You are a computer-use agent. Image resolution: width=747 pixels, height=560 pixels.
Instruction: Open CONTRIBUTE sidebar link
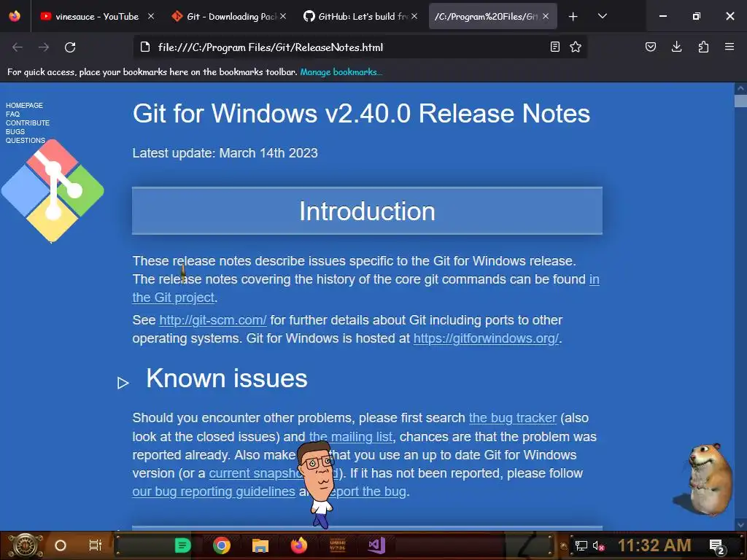[28, 122]
